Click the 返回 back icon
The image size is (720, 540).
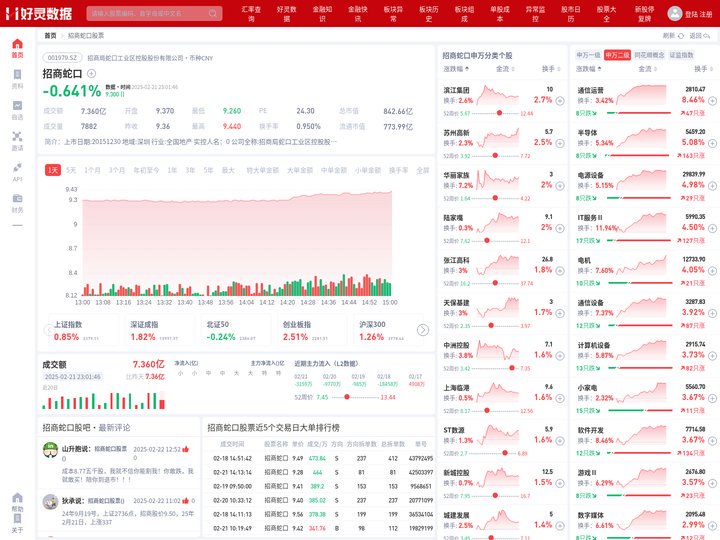click(706, 35)
